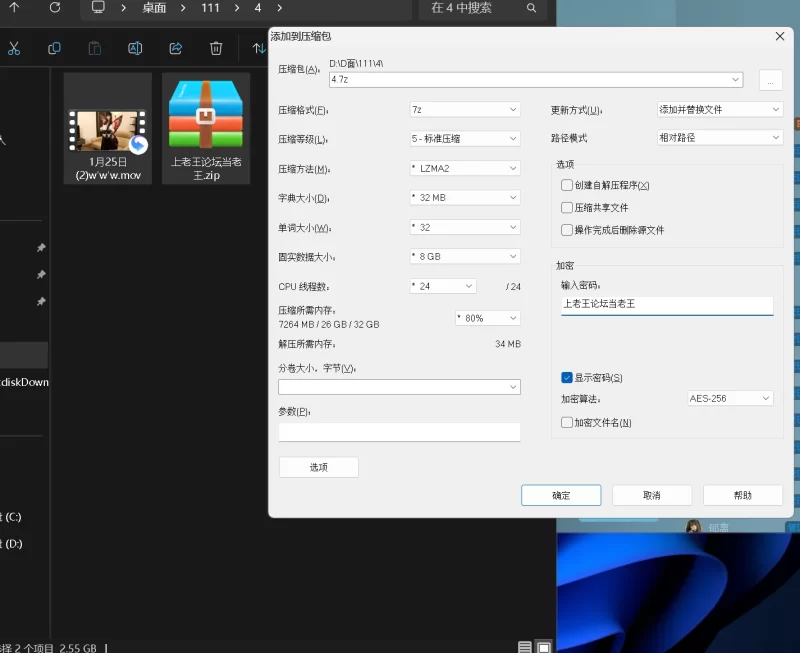Click the search magnifier icon
Screen dimensions: 800x653
coord(531,8)
